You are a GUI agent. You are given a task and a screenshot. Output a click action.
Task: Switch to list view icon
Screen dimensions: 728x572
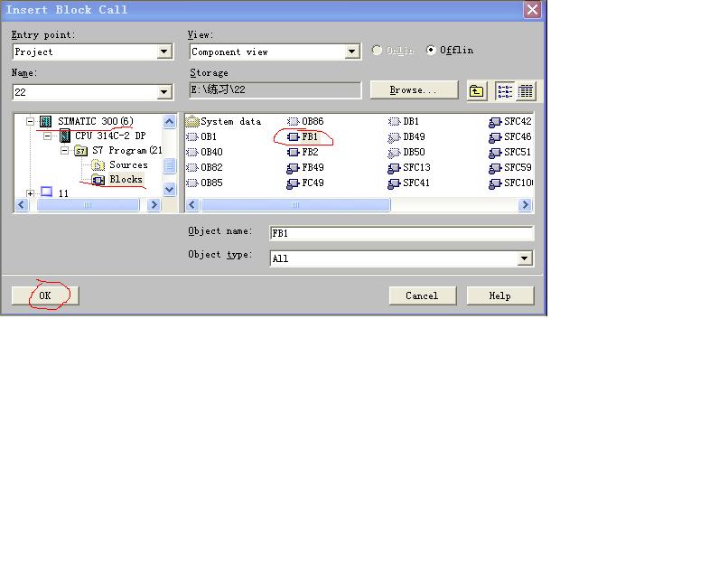click(x=505, y=91)
